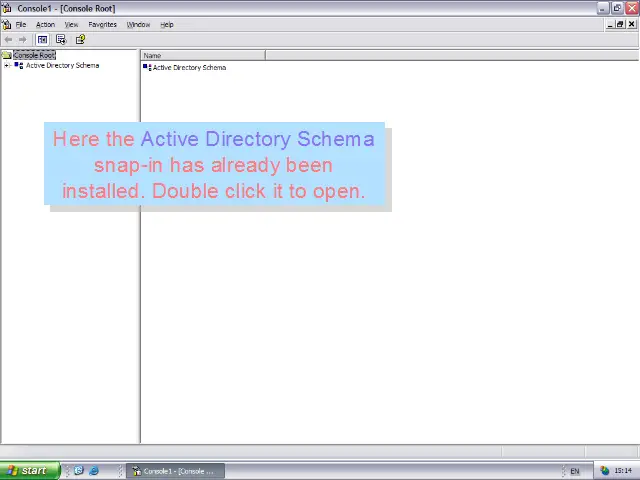
Task: Select Active Directory Schema icon in right pane
Action: [x=147, y=67]
